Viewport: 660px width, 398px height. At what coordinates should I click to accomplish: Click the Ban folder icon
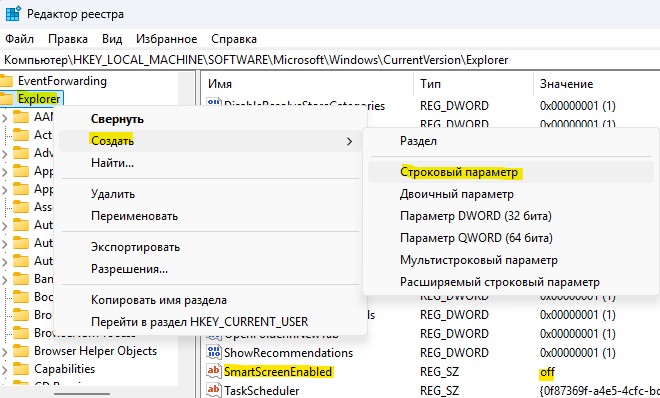(21, 279)
